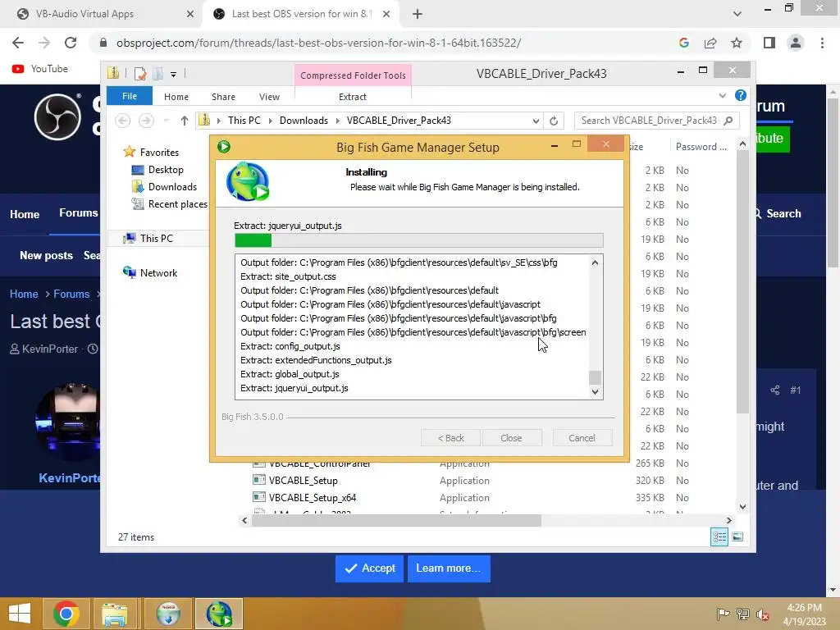Select the VBCABLE_Setup_x64 file
Viewport: 840px width, 630px height.
[313, 498]
